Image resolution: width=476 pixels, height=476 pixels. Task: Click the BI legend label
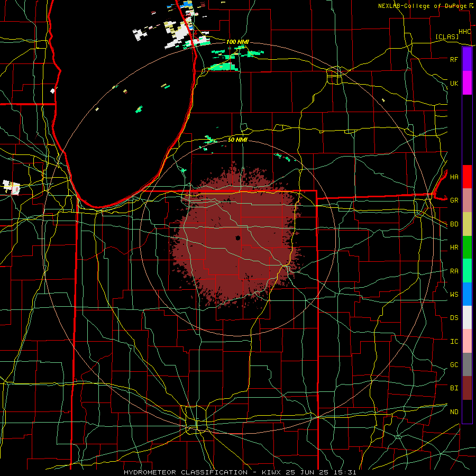(x=454, y=388)
